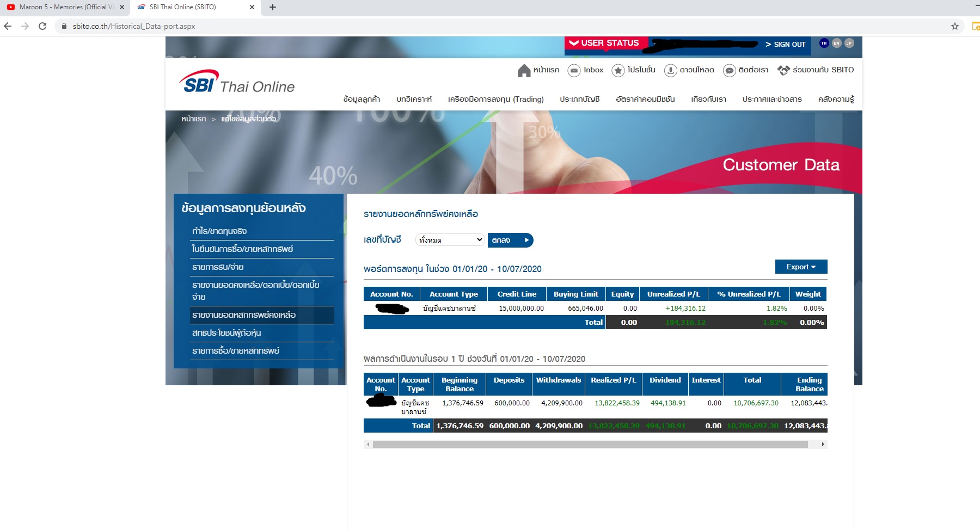Open the Export dropdown button

(801, 267)
